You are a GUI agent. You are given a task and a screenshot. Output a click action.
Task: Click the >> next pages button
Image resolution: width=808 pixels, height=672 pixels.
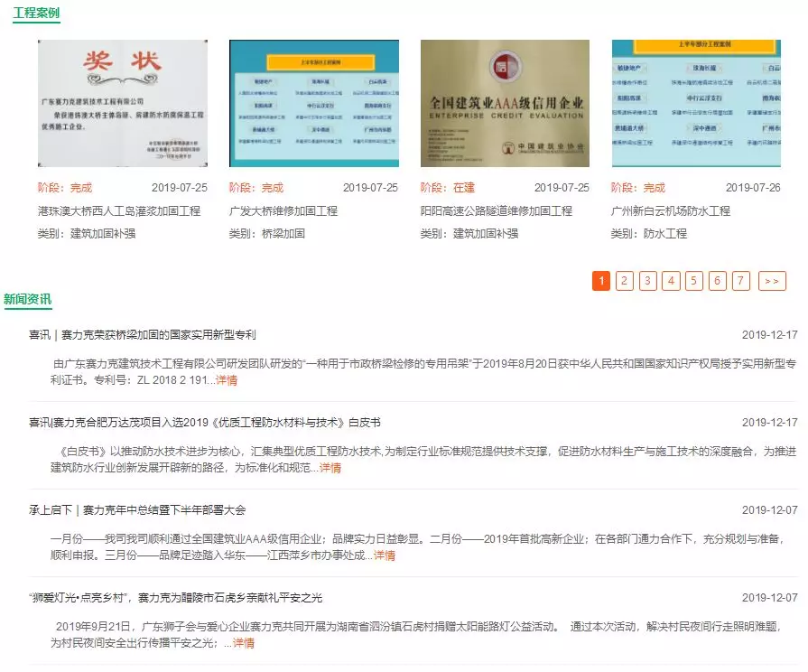pyautogui.click(x=772, y=281)
